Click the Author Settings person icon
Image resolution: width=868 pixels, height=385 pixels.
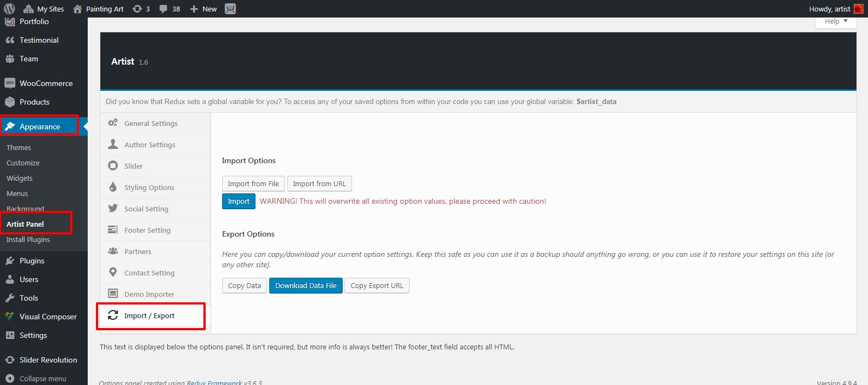[113, 144]
